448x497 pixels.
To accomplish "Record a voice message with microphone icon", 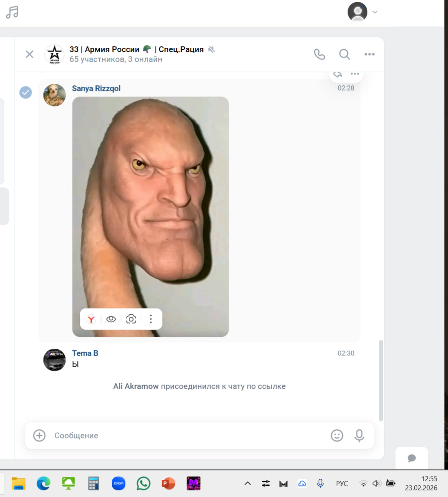I will click(x=359, y=436).
